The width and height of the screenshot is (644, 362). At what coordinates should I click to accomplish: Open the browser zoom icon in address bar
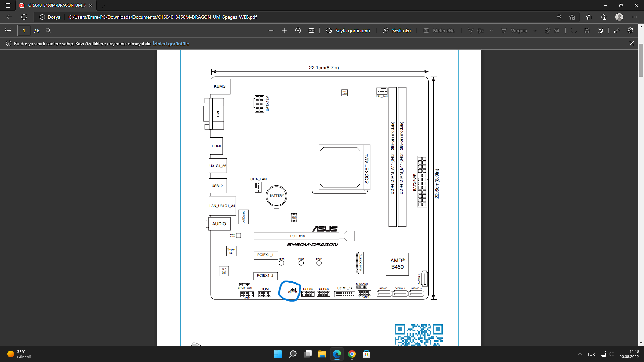click(559, 17)
